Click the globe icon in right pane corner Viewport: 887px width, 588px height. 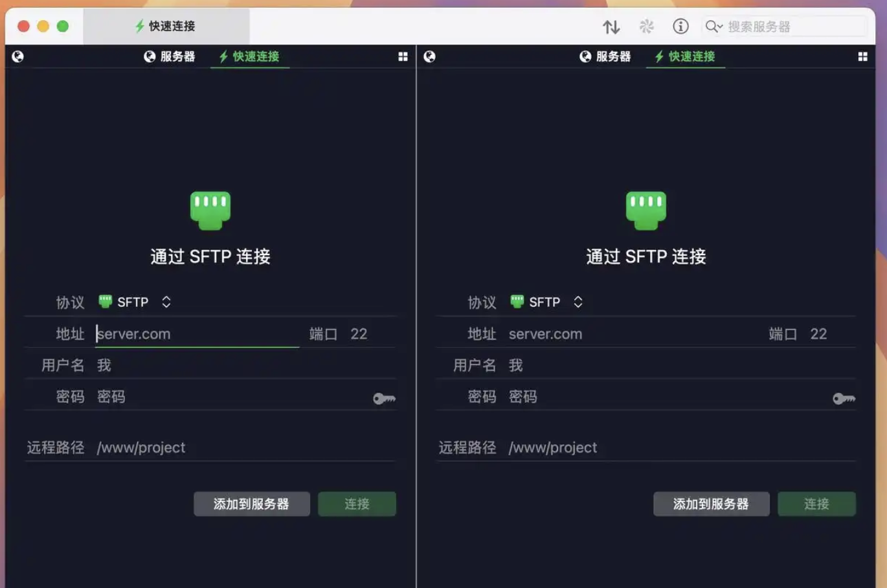(x=429, y=56)
